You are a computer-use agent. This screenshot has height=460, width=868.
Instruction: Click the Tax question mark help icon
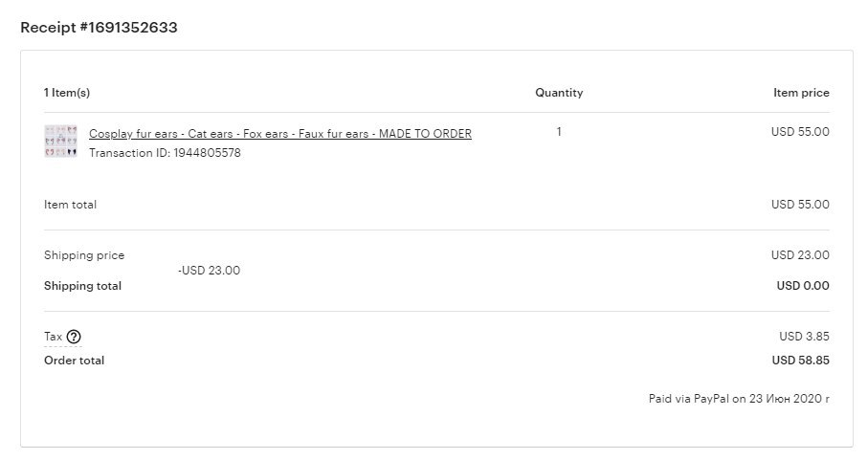pos(74,337)
